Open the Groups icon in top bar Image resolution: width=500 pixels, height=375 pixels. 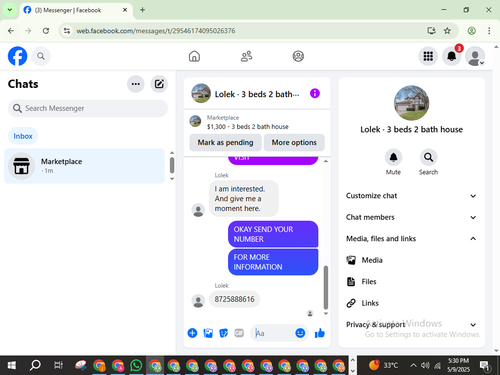click(x=298, y=56)
